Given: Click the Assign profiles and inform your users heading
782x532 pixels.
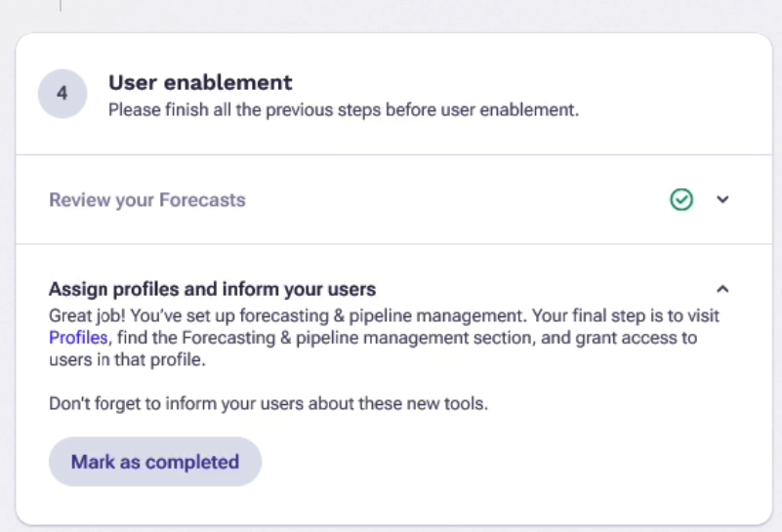Looking at the screenshot, I should (x=212, y=289).
